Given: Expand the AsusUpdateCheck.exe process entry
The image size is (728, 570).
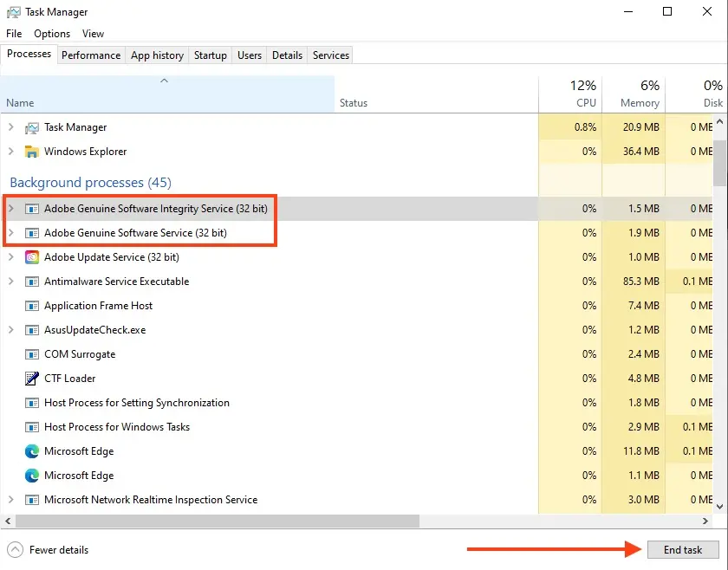Looking at the screenshot, I should coord(11,330).
